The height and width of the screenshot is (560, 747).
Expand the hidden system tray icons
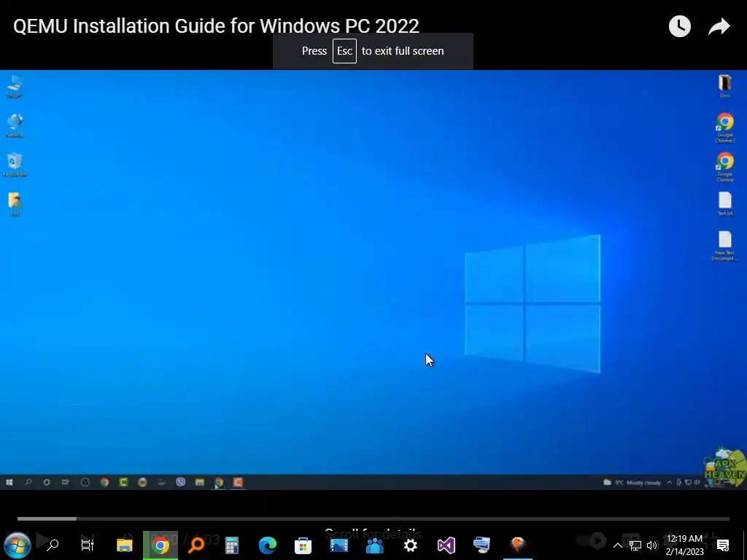pyautogui.click(x=617, y=545)
